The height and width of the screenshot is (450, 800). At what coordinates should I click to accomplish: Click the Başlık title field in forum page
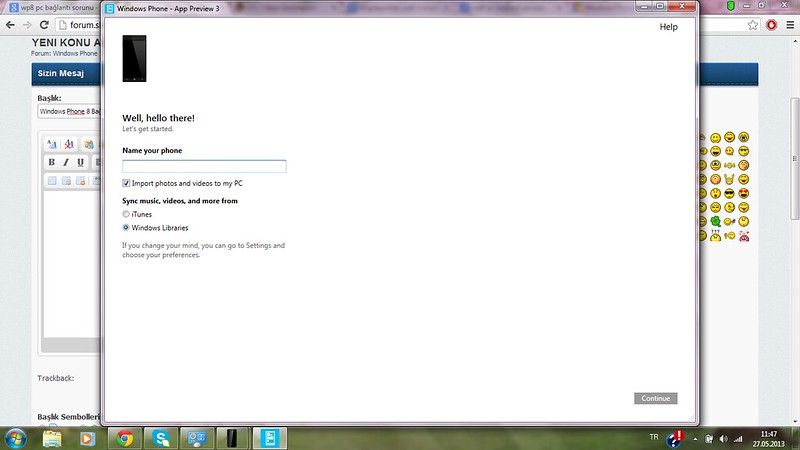[x=69, y=111]
